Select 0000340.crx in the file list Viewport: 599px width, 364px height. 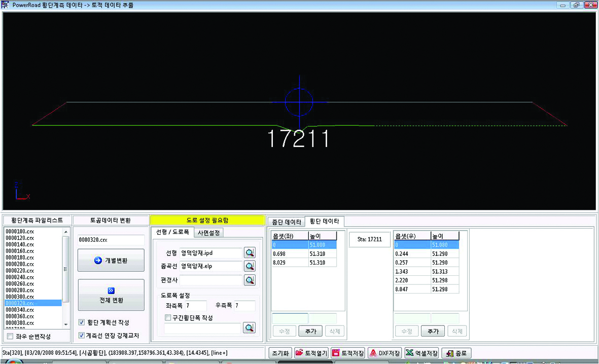pos(20,309)
